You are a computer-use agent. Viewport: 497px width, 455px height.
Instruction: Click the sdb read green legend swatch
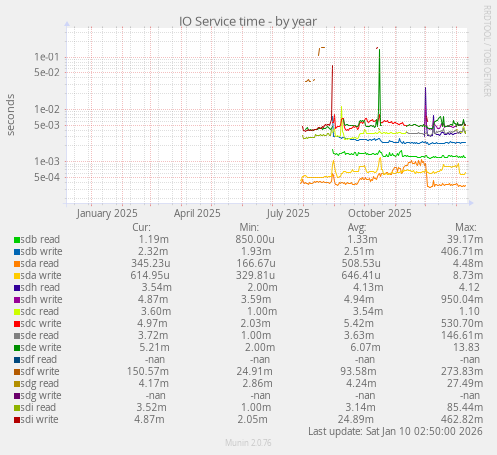tap(17, 240)
